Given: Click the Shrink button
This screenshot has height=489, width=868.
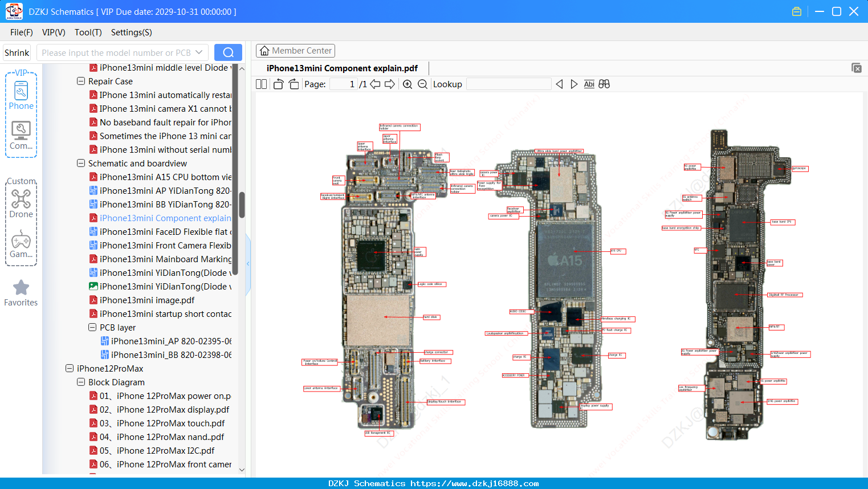Looking at the screenshot, I should (17, 52).
